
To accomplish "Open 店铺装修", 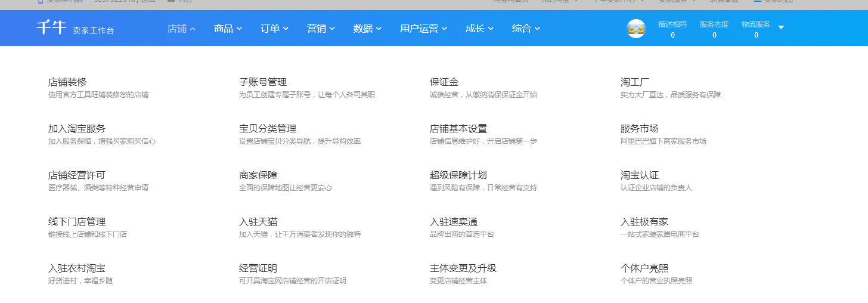I will click(67, 82).
